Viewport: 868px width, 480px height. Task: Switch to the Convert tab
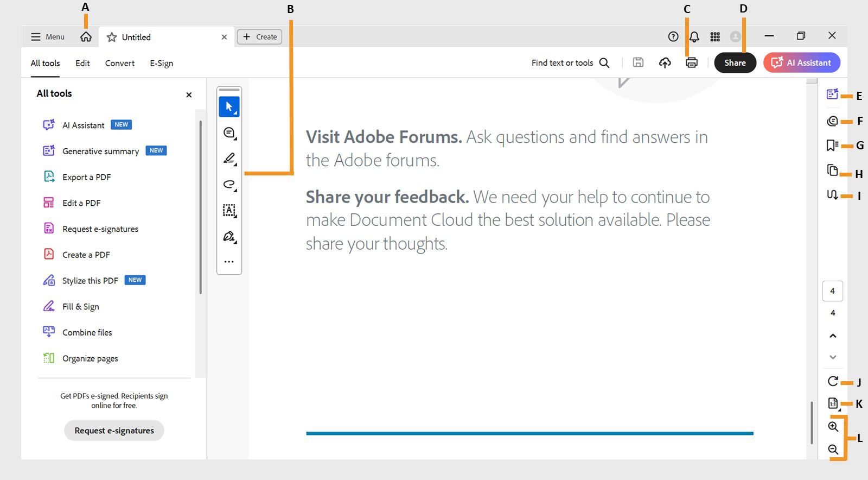[x=119, y=63]
